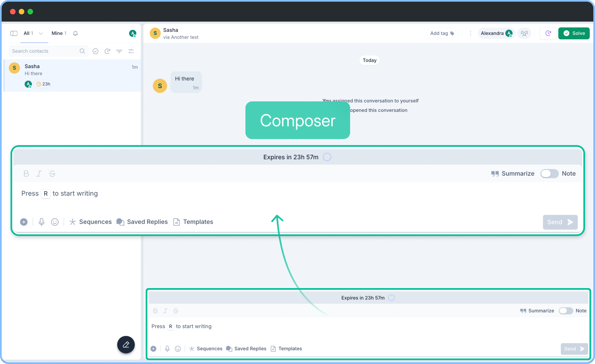Image resolution: width=595 pixels, height=364 pixels.
Task: Click the snooze clock icon beside search
Action: click(107, 51)
